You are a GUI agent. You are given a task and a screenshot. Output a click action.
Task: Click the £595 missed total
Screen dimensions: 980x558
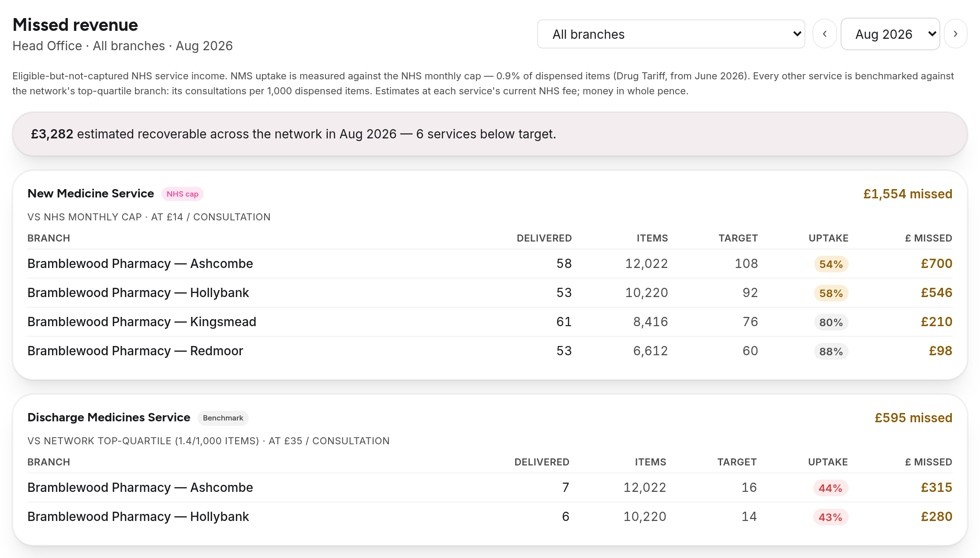point(913,418)
